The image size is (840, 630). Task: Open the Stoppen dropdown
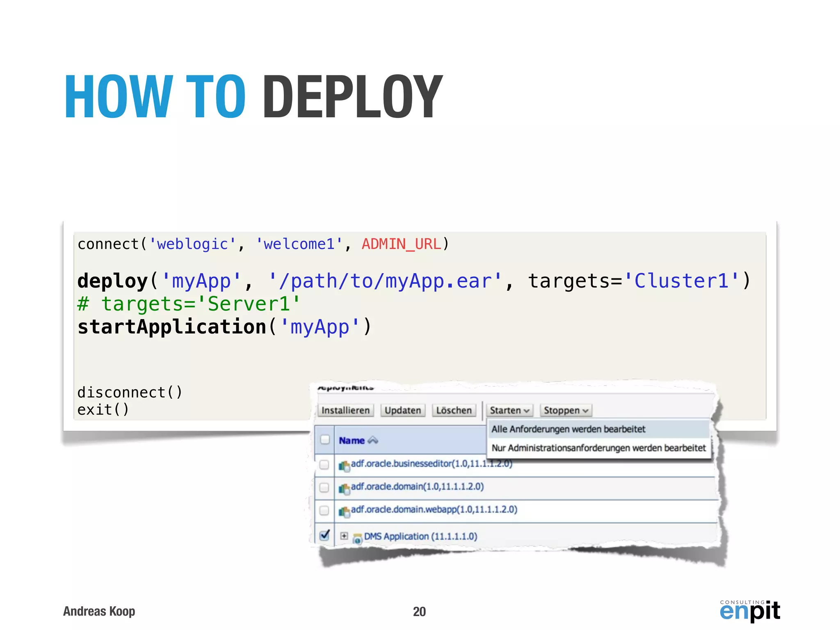point(566,410)
